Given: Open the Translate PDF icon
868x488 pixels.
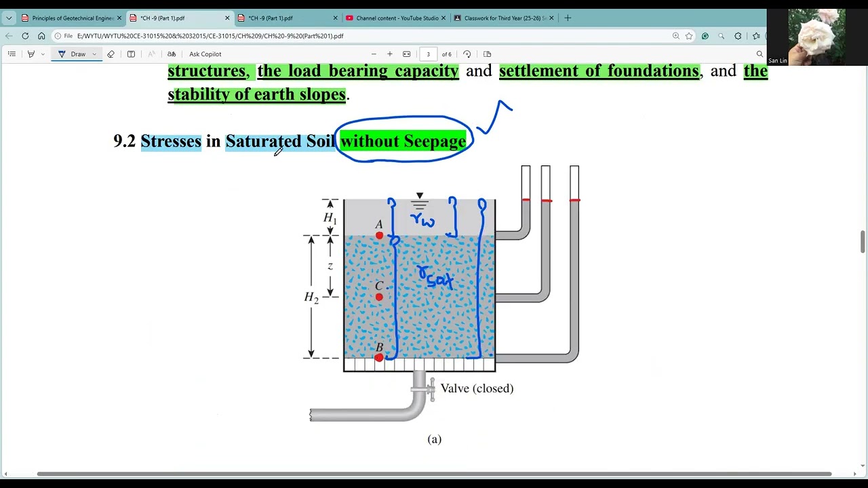Looking at the screenshot, I should click(172, 54).
